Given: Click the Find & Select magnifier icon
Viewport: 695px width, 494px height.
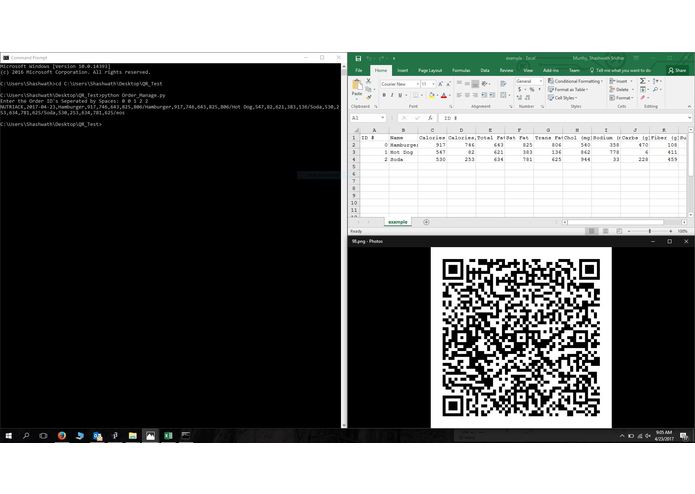Looking at the screenshot, I should tap(656, 89).
